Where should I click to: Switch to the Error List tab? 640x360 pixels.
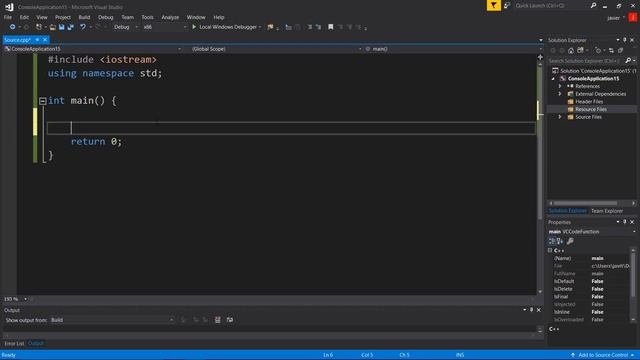(x=14, y=344)
